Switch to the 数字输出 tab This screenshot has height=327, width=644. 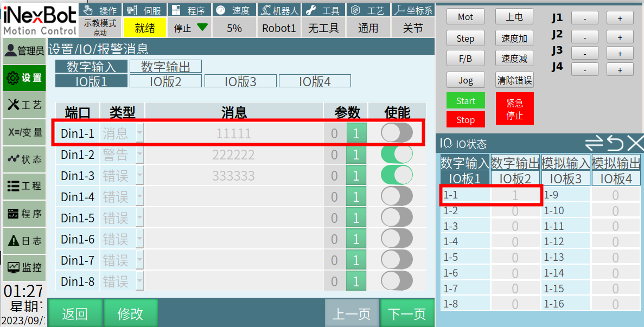[x=165, y=67]
